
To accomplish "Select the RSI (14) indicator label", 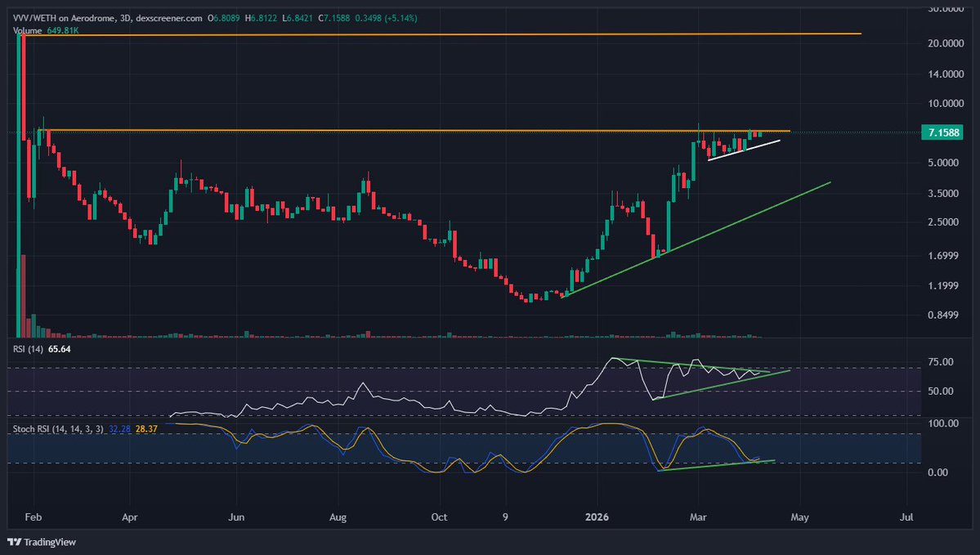I will pyautogui.click(x=27, y=348).
